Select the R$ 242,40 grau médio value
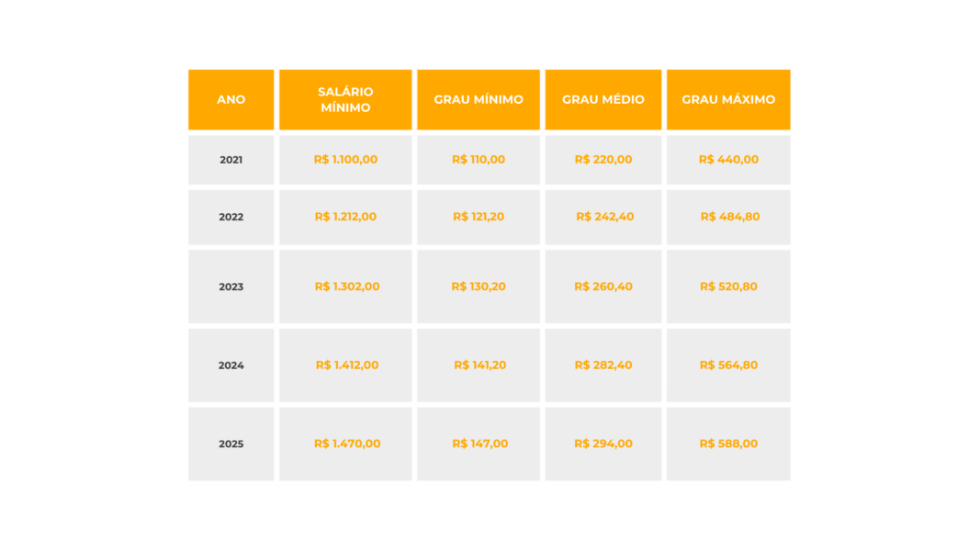This screenshot has width=980, height=551. pyautogui.click(x=604, y=217)
